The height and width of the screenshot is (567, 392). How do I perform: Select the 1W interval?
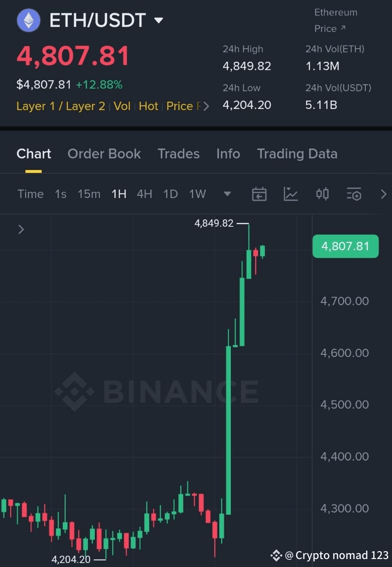198,194
